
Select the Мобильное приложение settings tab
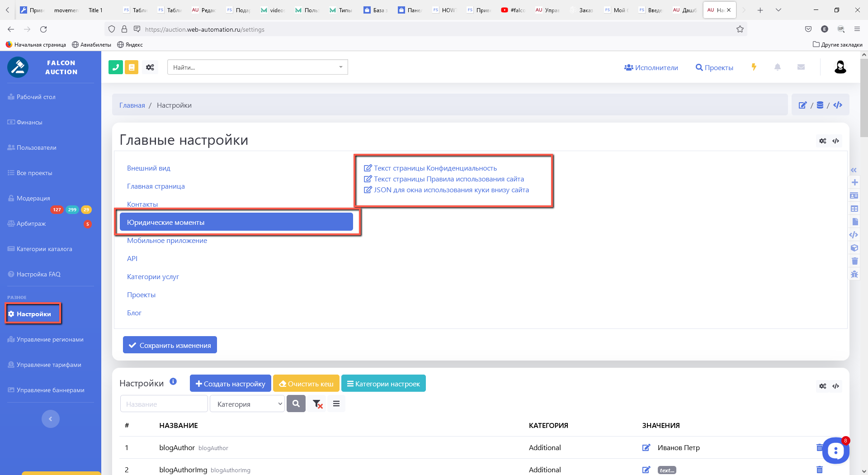coord(167,241)
